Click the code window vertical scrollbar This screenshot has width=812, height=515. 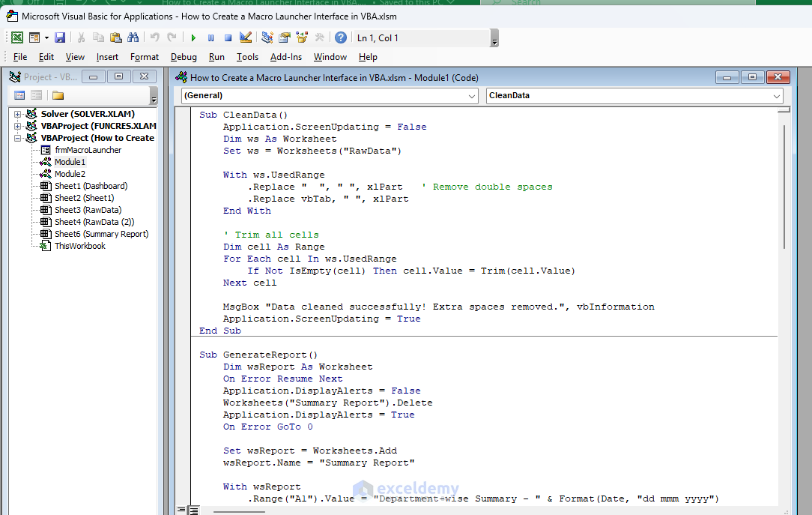[784, 187]
